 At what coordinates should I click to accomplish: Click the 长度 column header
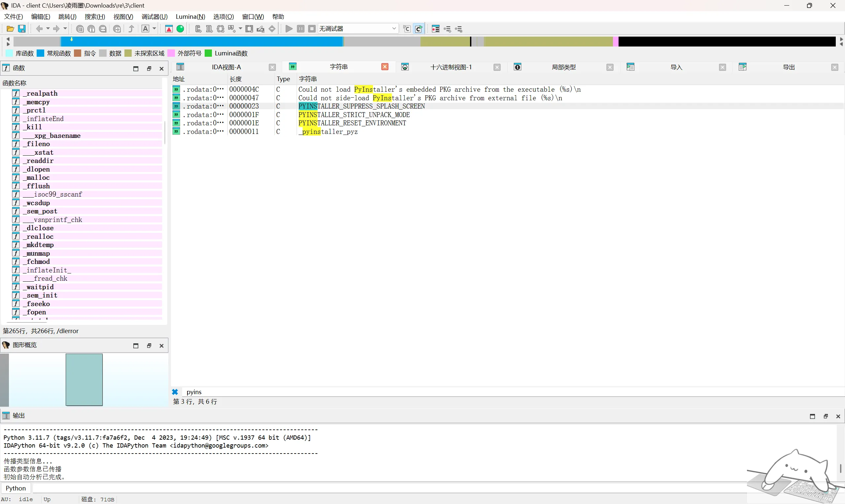point(251,79)
